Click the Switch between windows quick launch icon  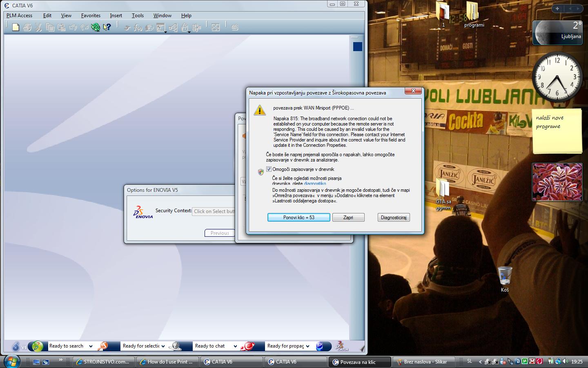click(46, 362)
